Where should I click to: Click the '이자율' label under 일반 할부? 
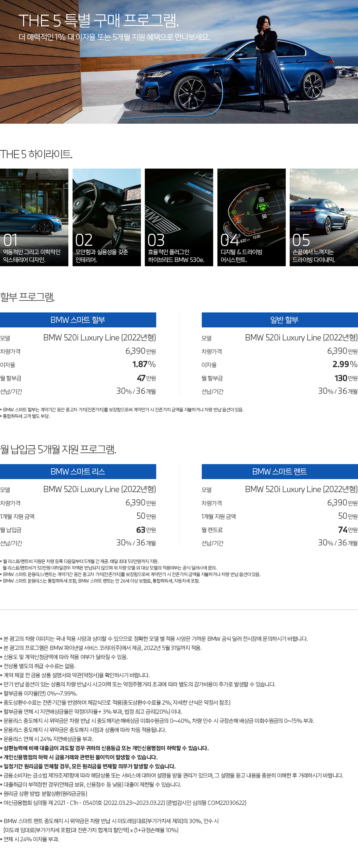(209, 365)
